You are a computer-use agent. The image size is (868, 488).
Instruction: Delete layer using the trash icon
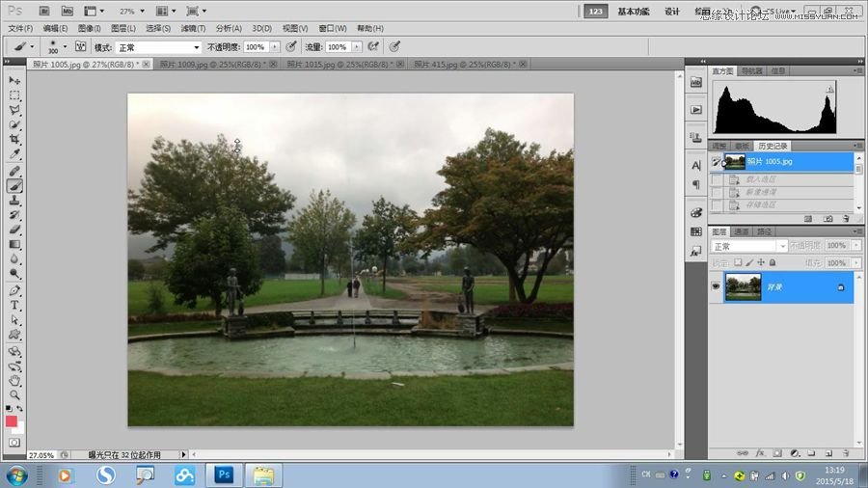[x=845, y=452]
